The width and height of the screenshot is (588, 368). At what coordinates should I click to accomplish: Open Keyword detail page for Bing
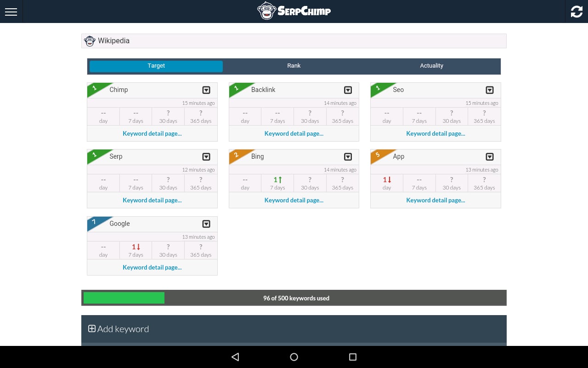[294, 200]
